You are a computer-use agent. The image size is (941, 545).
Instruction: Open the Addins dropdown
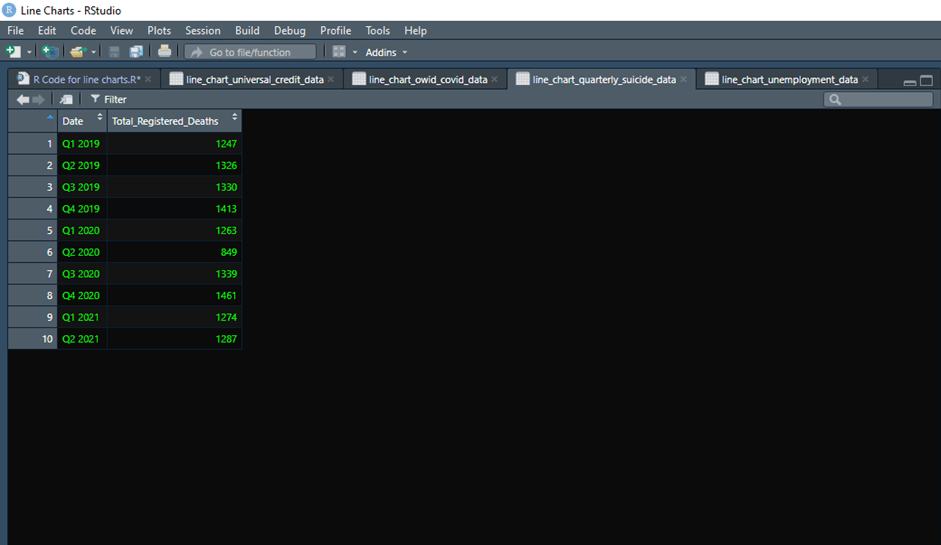click(386, 52)
